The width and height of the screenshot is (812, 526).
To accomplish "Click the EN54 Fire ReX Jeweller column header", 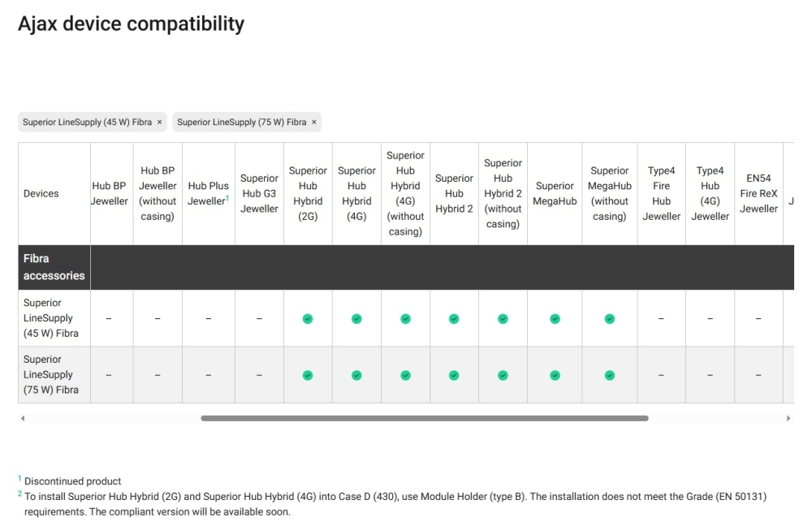I will 758,194.
